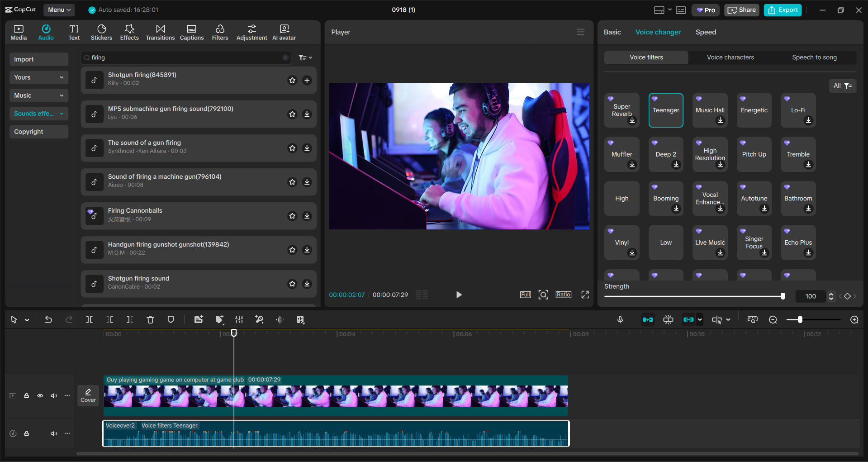The width and height of the screenshot is (868, 462).
Task: Toggle visibility of the video track
Action: point(40,395)
